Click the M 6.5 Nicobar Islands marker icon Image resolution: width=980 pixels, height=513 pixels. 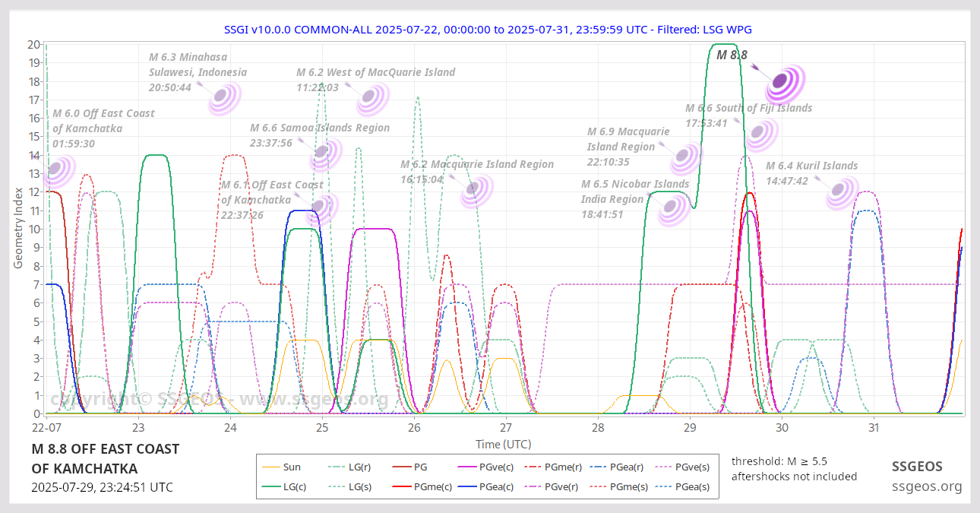(672, 210)
